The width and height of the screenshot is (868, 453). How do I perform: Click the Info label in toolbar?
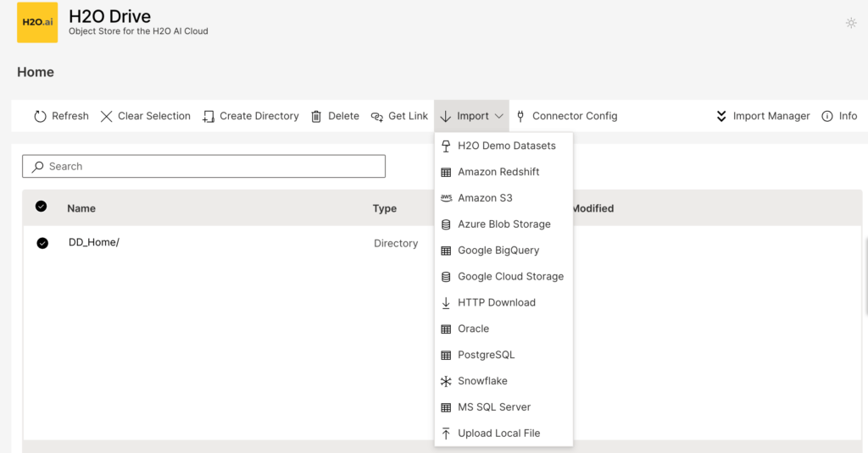click(848, 116)
